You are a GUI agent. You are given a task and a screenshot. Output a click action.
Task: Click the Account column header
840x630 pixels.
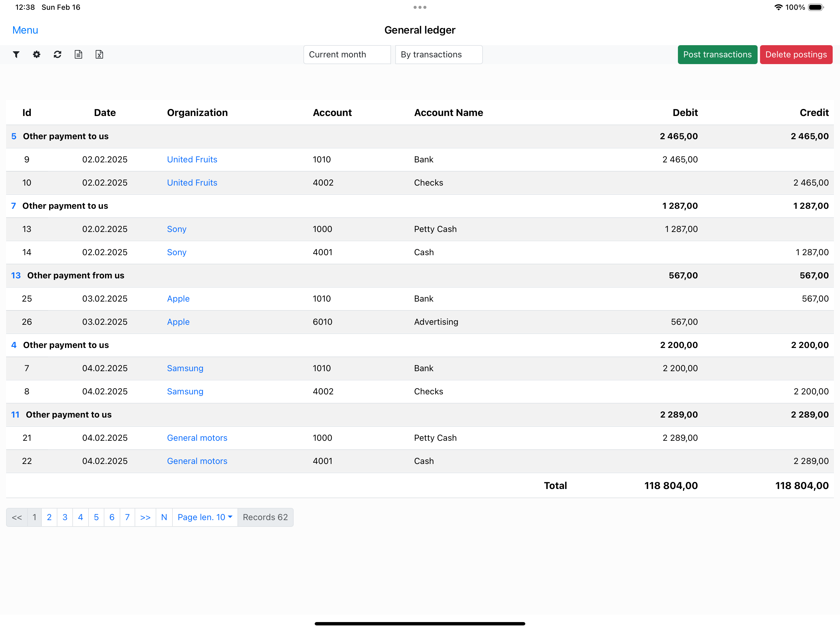332,113
